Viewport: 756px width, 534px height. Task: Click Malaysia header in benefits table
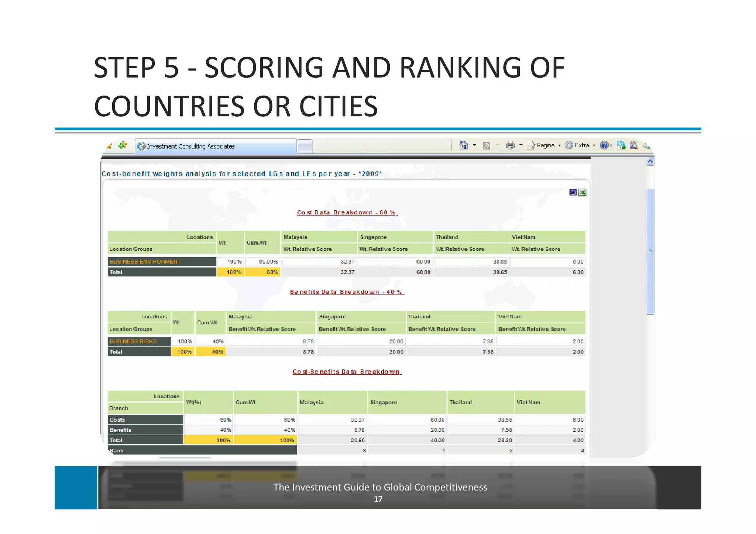(x=271, y=317)
